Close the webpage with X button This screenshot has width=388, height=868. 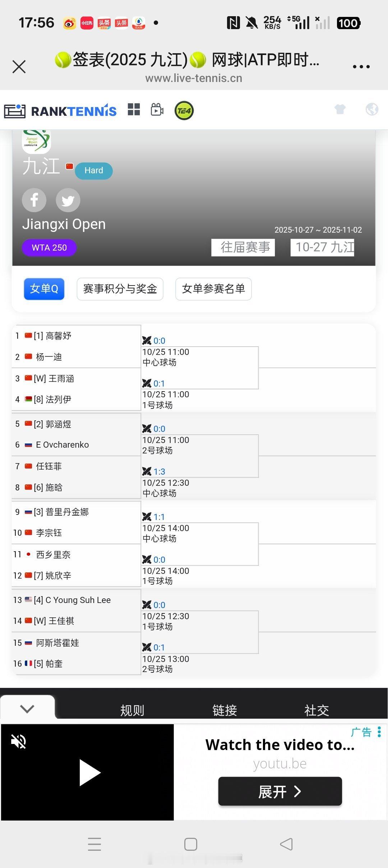tap(19, 67)
